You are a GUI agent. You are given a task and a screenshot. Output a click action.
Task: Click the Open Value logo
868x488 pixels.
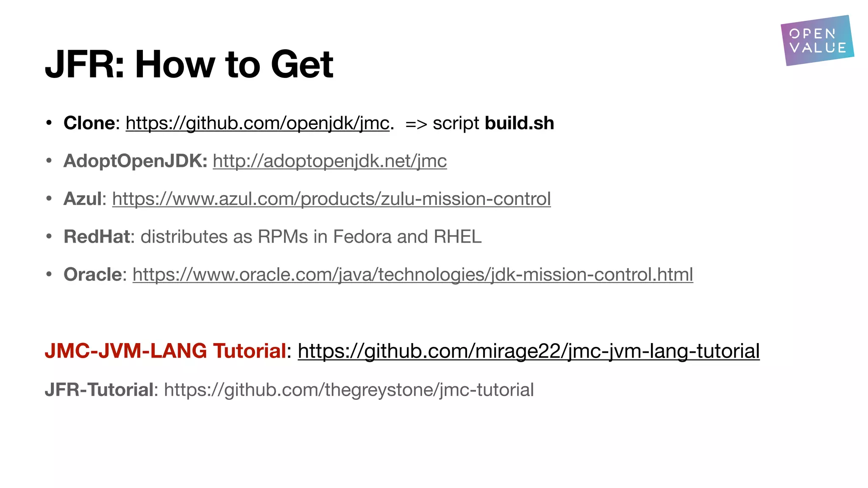(817, 41)
